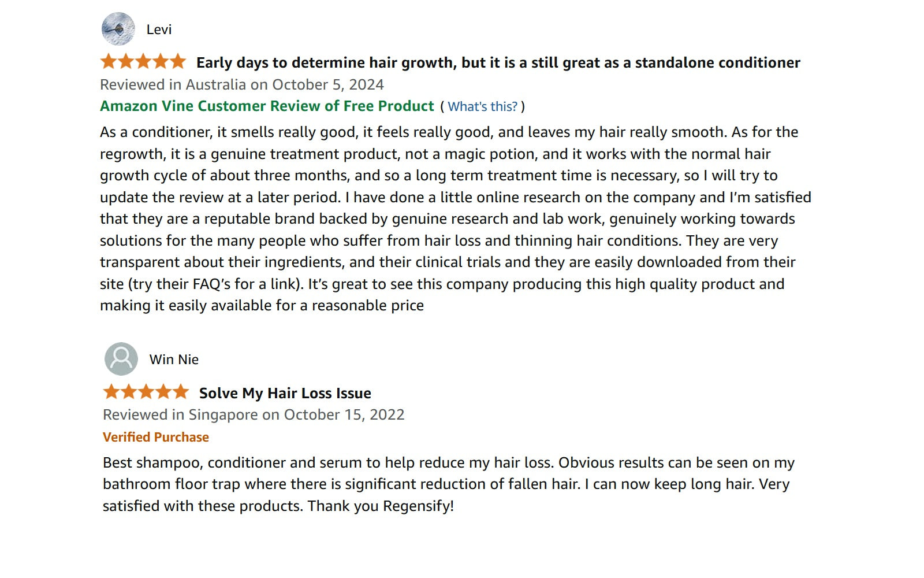
Task: Click the "What's this?" link
Action: pos(482,106)
